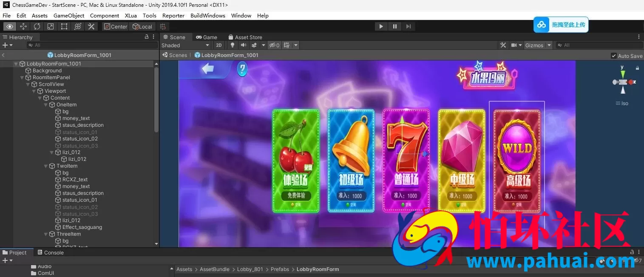Open the Hierarchy panel options menu
The width and height of the screenshot is (644, 277).
[154, 37]
